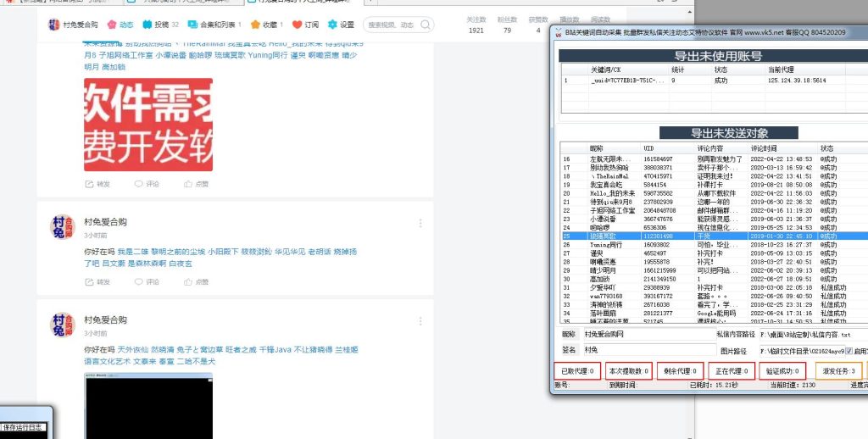Open the 订阅 subscriptions heart icon
Viewport: 868px width, 439px height.
297,25
